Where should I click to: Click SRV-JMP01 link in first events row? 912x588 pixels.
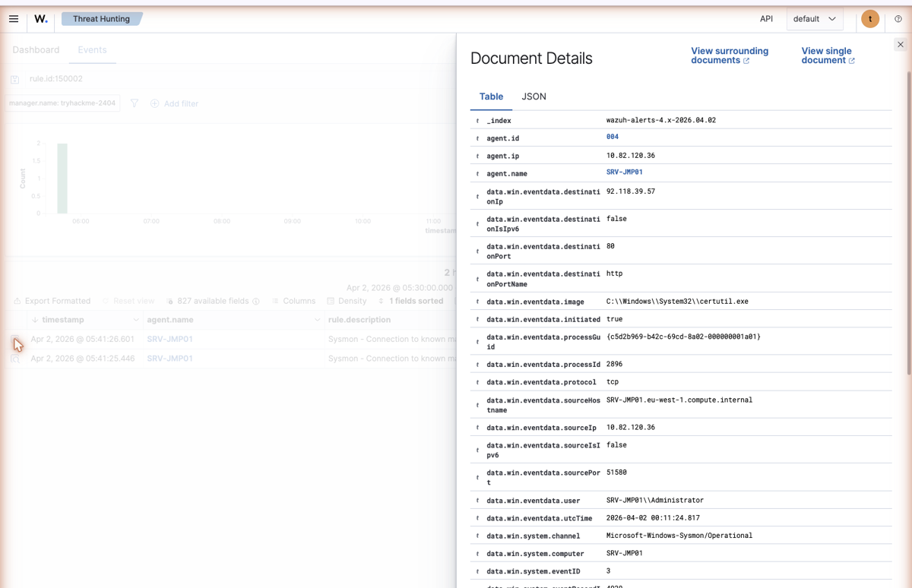pyautogui.click(x=169, y=339)
